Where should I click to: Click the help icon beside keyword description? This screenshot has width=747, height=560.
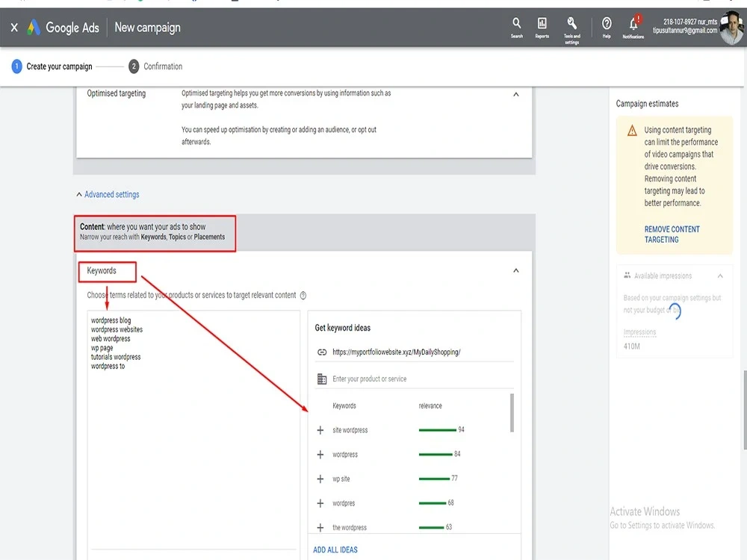(303, 295)
